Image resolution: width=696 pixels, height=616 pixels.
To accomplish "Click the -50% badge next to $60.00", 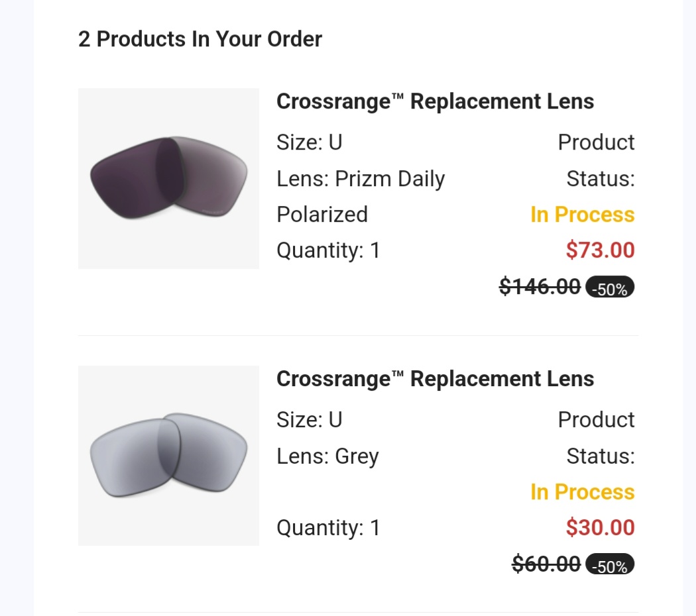I will (610, 566).
